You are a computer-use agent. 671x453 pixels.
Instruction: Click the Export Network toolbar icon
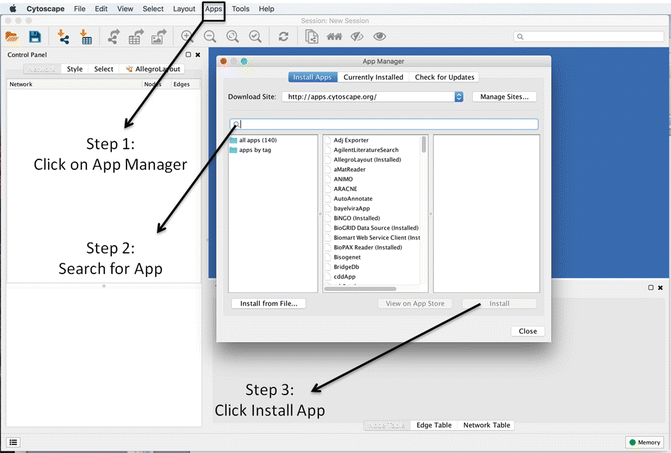click(113, 37)
